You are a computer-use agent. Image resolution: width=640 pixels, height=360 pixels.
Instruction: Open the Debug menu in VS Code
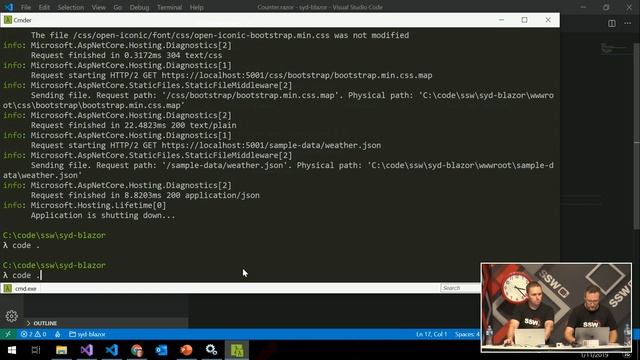pyautogui.click(x=139, y=7)
